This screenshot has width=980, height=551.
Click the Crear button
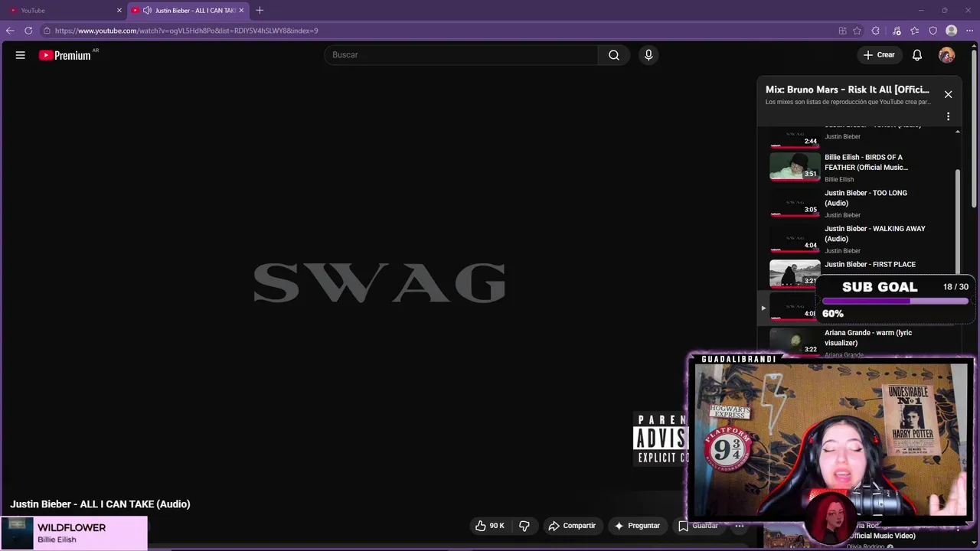point(879,55)
